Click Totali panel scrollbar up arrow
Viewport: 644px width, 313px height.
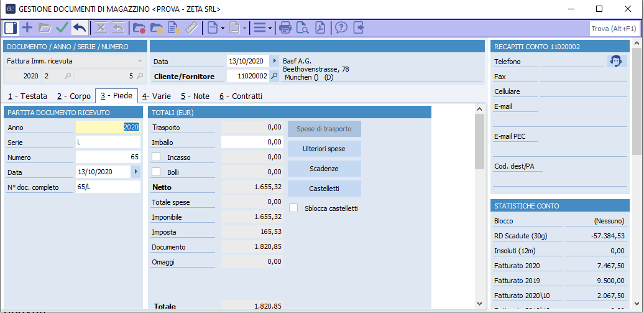click(x=479, y=108)
